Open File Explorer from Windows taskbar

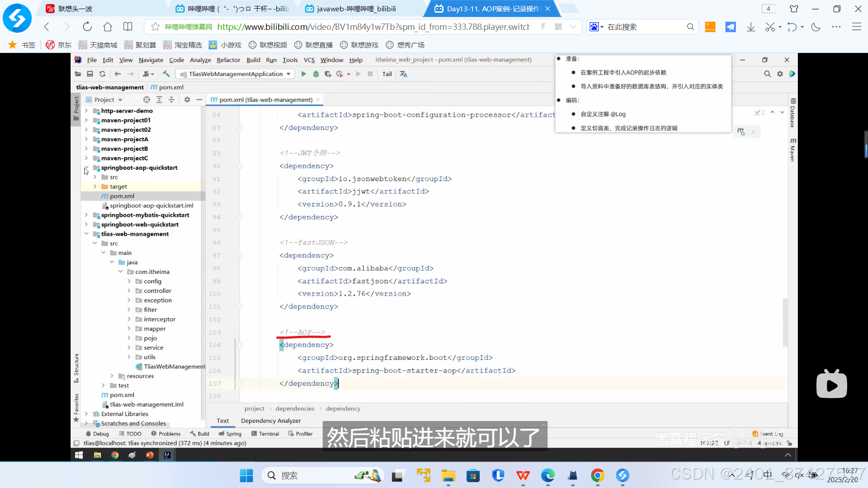(448, 475)
